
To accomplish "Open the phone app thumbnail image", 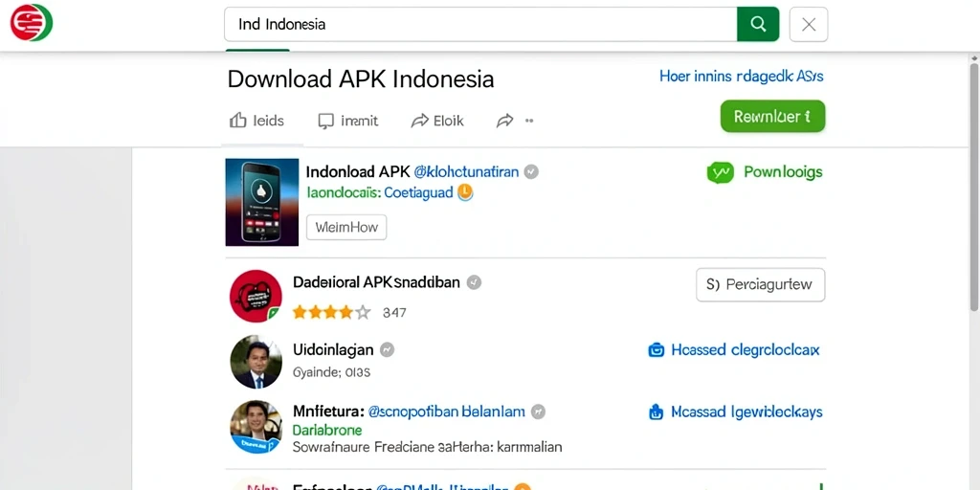I will [x=262, y=202].
